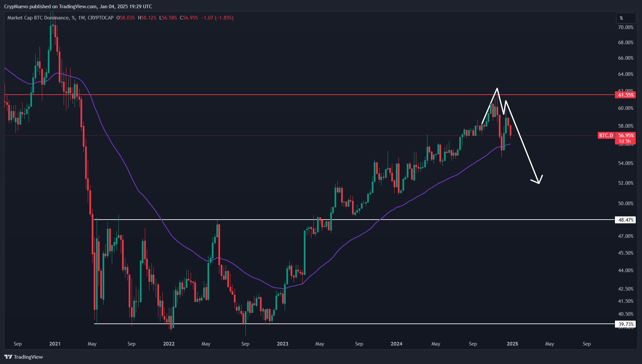Viewport: 642px width, 364px height.
Task: Click the 52.00% price scale label
Action: pyautogui.click(x=626, y=183)
